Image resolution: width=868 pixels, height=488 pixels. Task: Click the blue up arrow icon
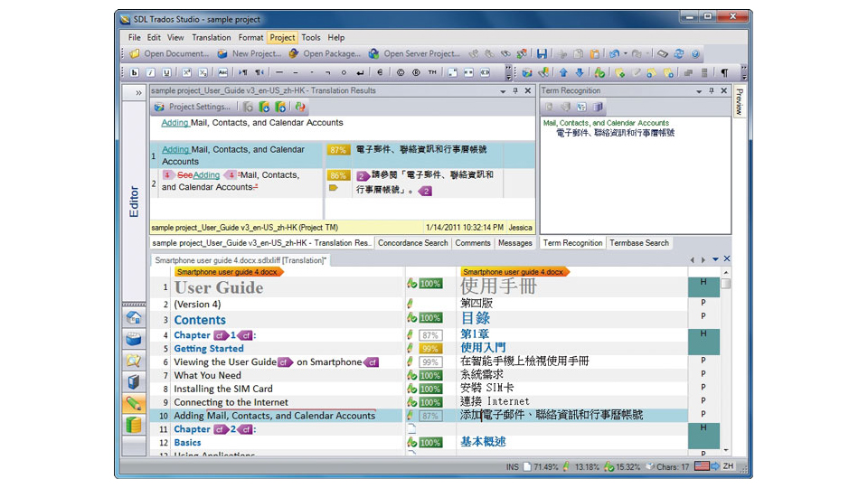click(563, 72)
